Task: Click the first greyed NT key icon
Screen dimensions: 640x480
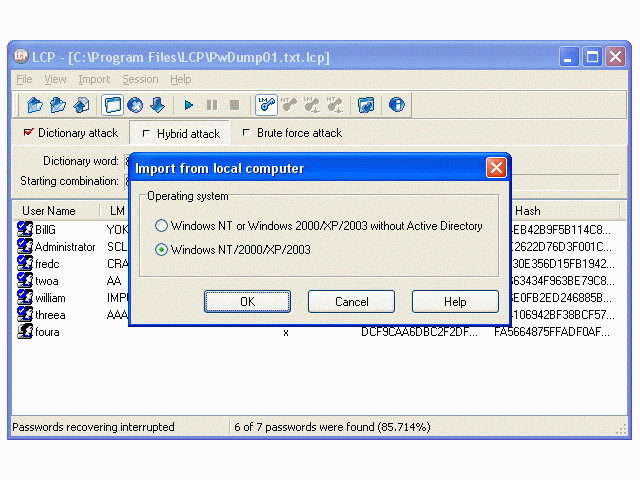Action: (x=289, y=105)
